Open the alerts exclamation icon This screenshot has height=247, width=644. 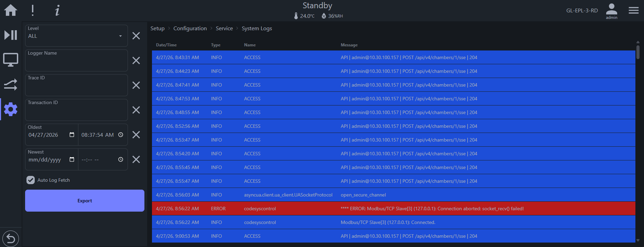pos(33,10)
